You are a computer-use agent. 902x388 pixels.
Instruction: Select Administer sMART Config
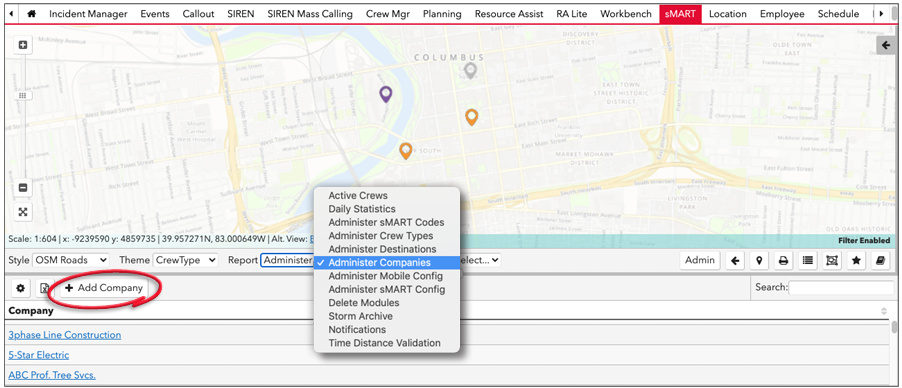coord(387,290)
